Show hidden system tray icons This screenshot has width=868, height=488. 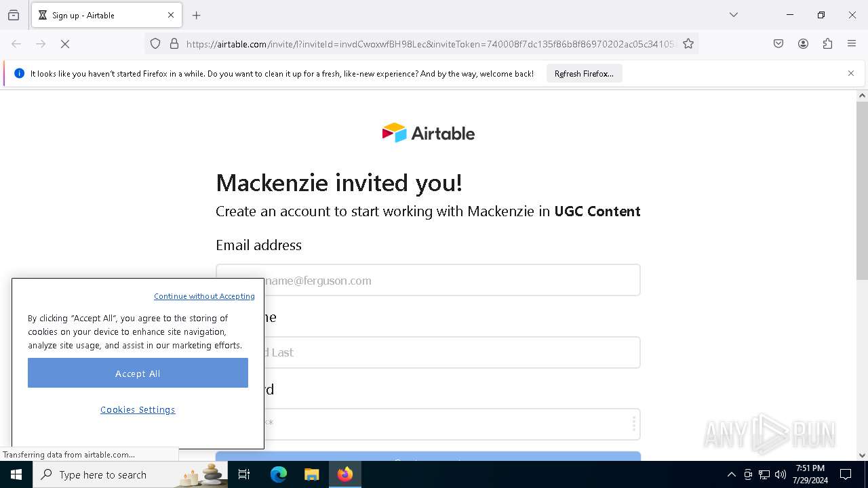pos(731,474)
